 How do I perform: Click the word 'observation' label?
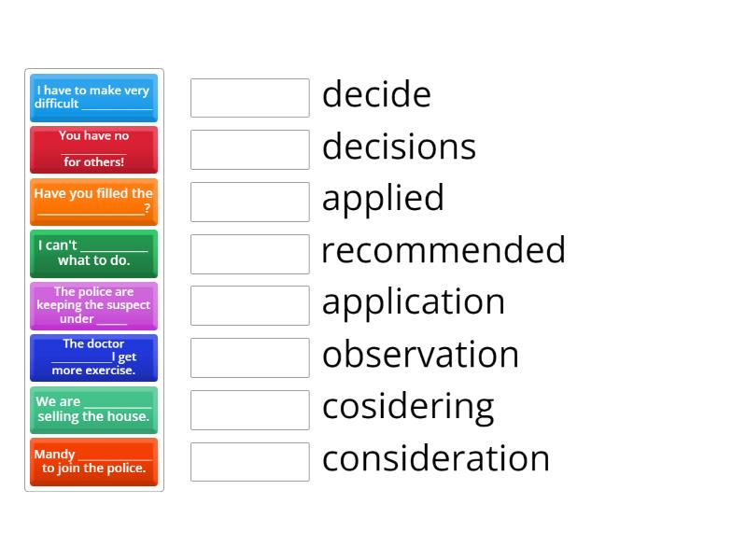420,354
